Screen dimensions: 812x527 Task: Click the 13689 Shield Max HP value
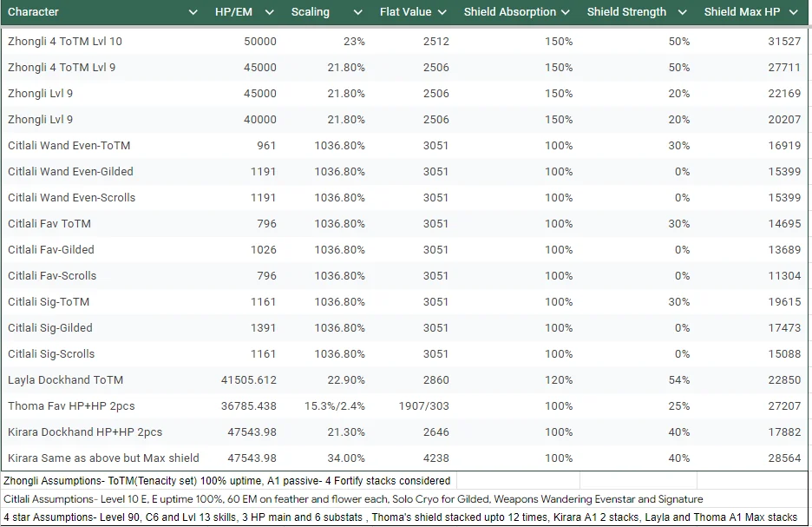[x=784, y=250]
